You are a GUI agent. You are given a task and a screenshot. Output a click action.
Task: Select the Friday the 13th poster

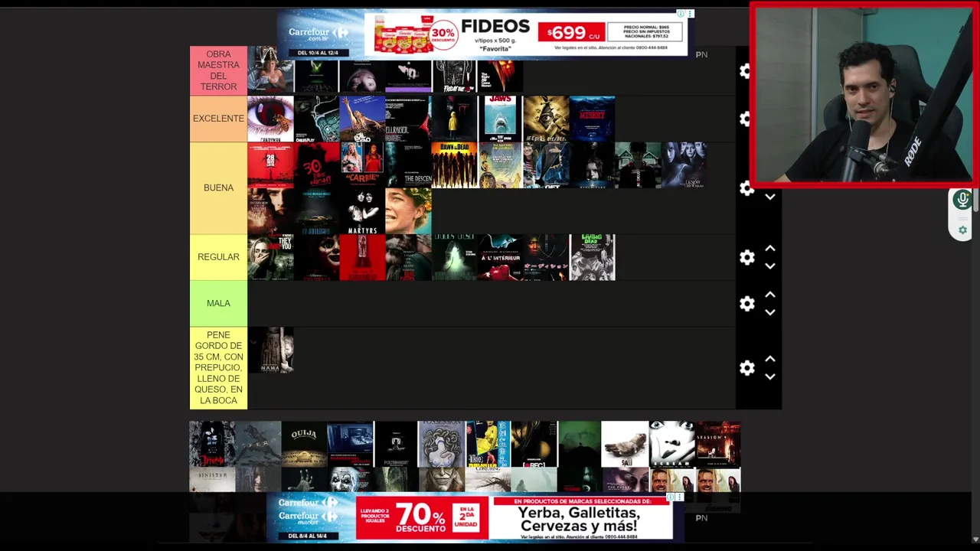coord(454,77)
